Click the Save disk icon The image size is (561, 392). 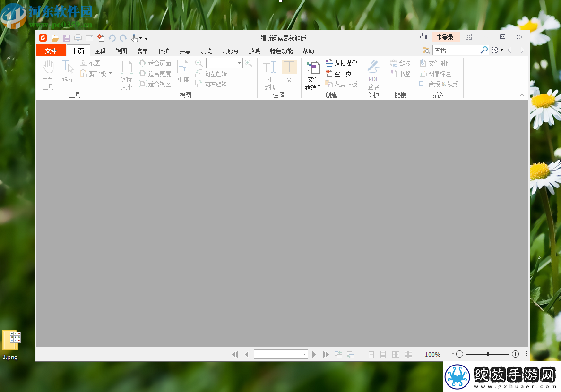(x=67, y=38)
